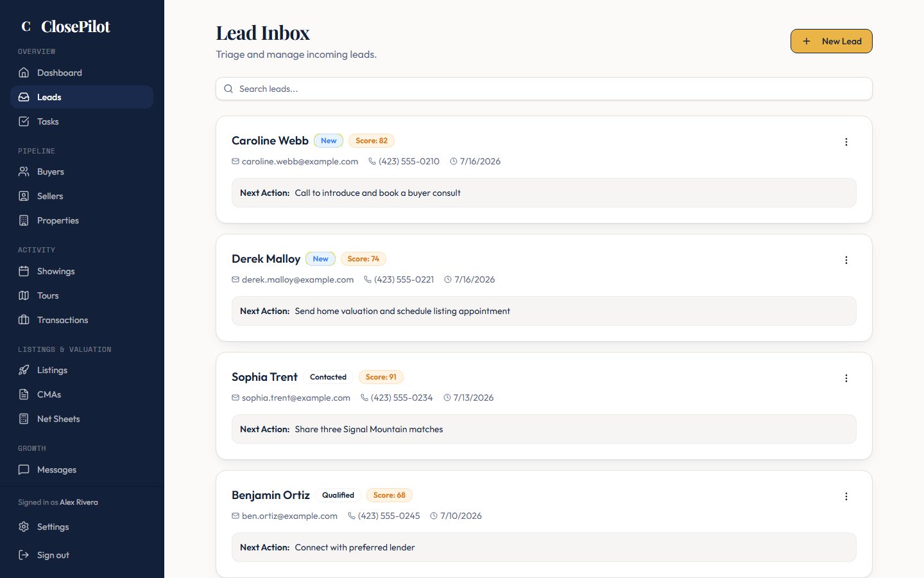Click the Dashboard home icon
The height and width of the screenshot is (578, 924).
24,73
